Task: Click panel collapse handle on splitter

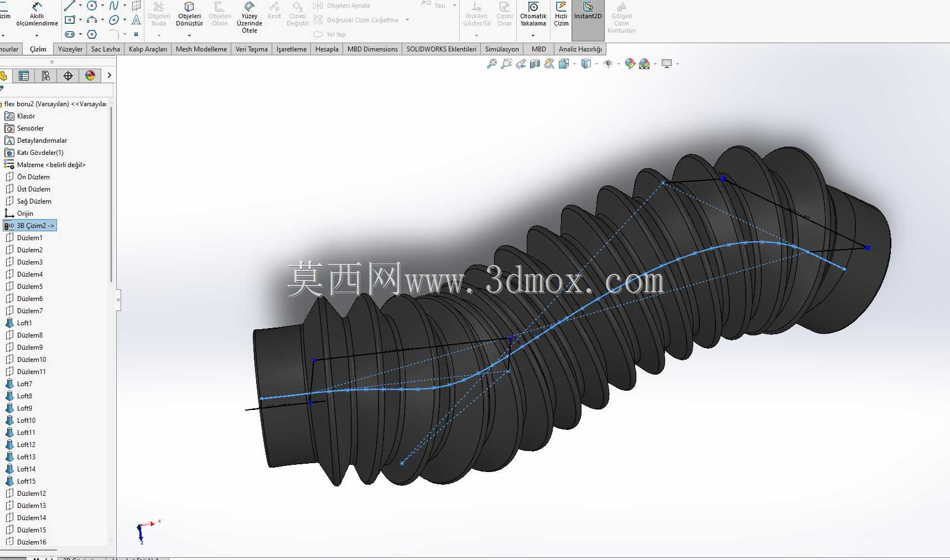Action: coord(118,300)
